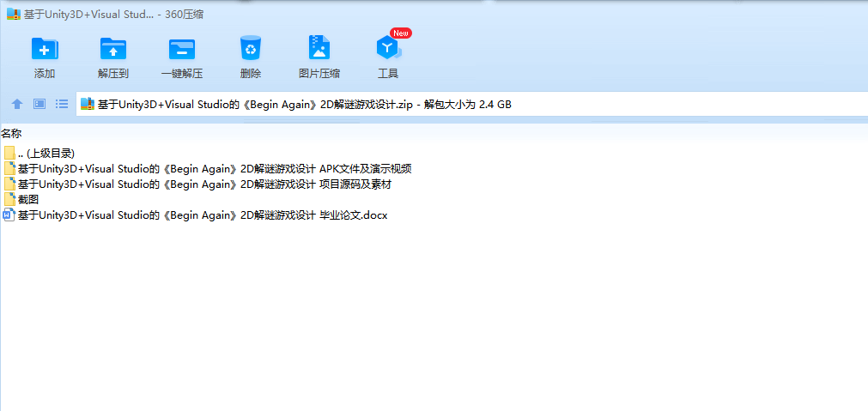The height and width of the screenshot is (411, 868).
Task: Sort by the 名称 column header
Action: [11, 133]
